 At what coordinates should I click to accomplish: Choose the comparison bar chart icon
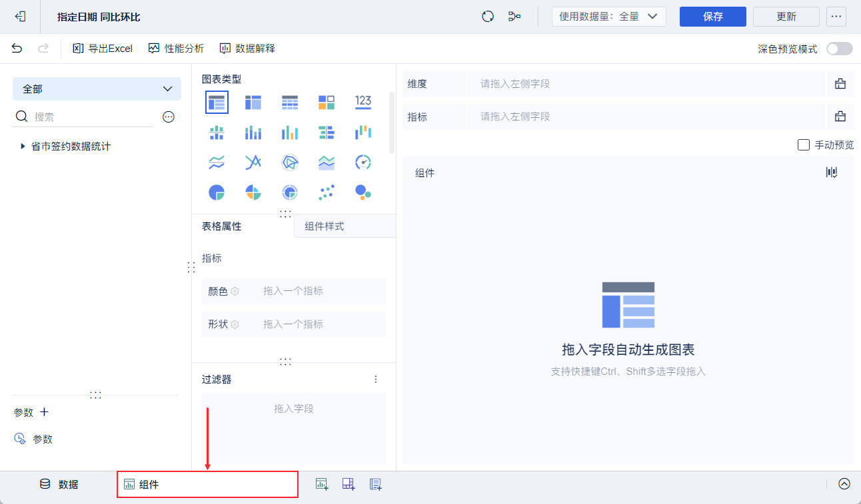327,132
